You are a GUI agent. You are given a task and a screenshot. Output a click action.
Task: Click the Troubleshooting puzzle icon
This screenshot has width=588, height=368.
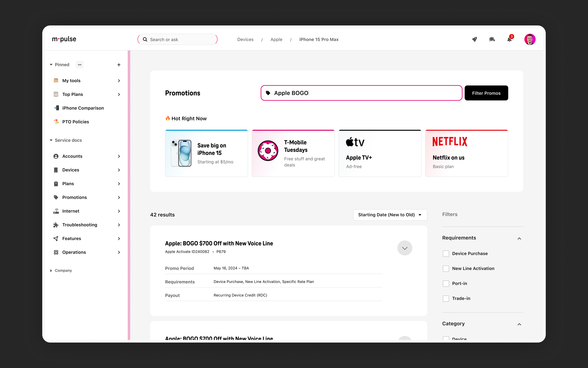pyautogui.click(x=56, y=225)
